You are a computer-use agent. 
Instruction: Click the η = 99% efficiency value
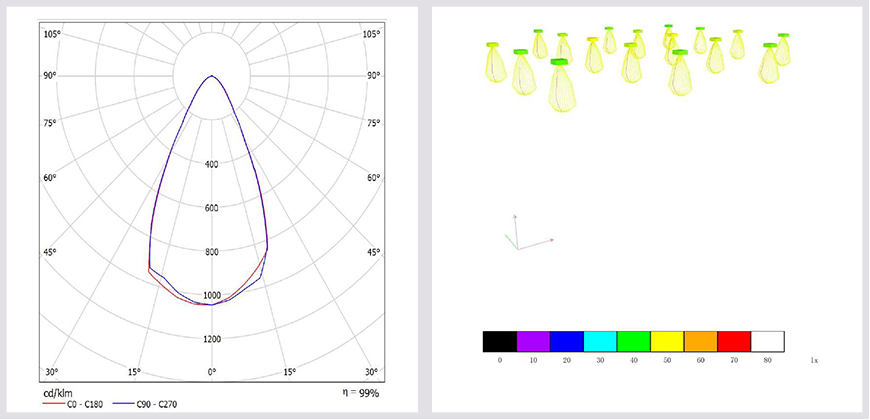(360, 393)
